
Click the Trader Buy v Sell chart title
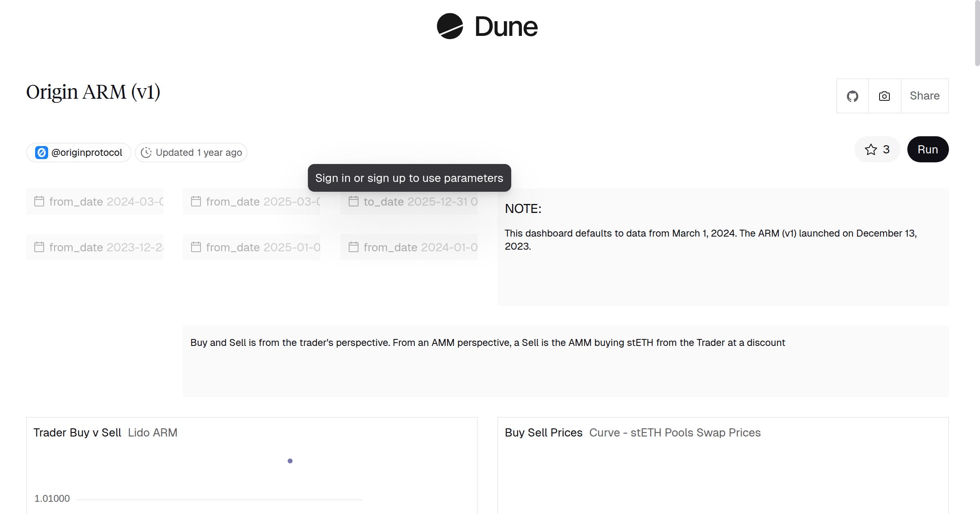coord(77,432)
